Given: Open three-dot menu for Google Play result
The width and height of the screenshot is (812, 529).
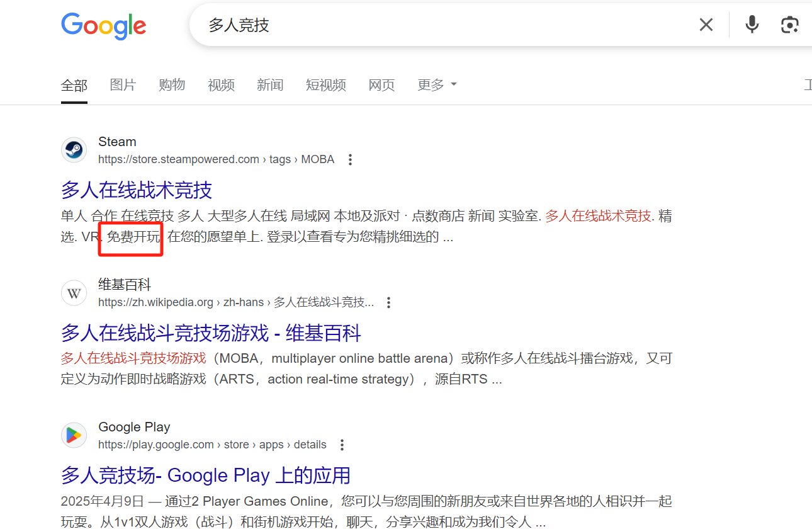Looking at the screenshot, I should coord(342,445).
